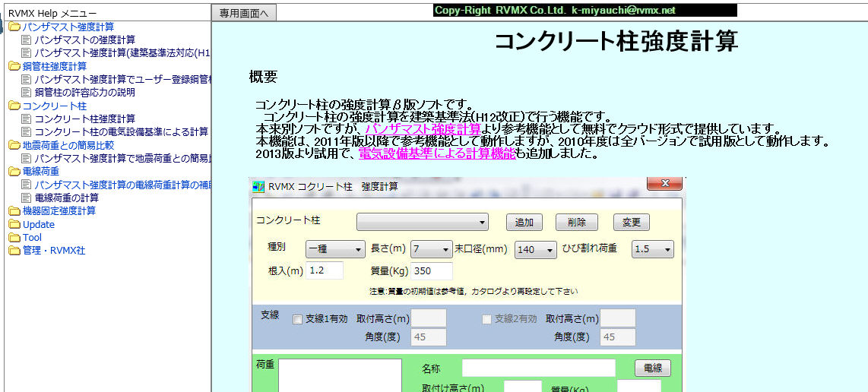This screenshot has width=868, height=392.
Task: Open the 種別 dropdown showing 一種
Action: (x=335, y=249)
